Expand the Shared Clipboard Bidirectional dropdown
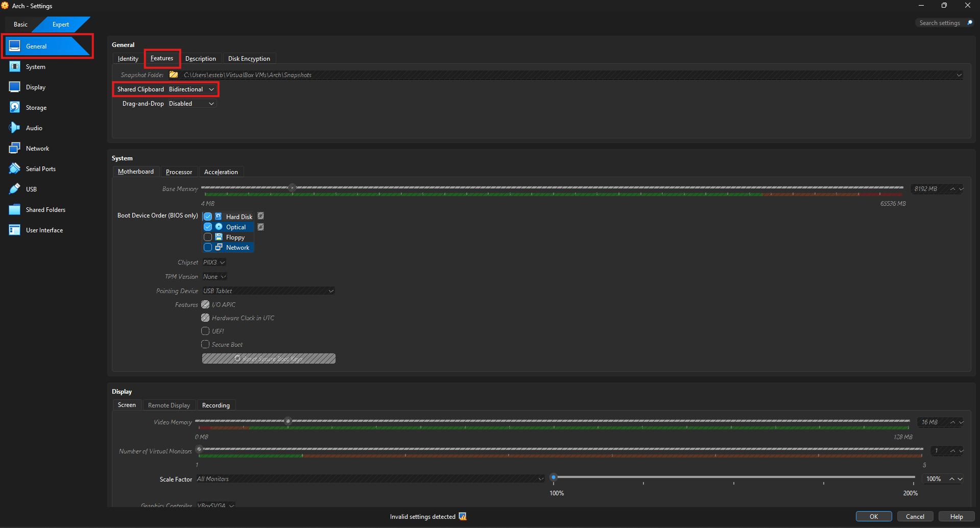 coord(192,89)
